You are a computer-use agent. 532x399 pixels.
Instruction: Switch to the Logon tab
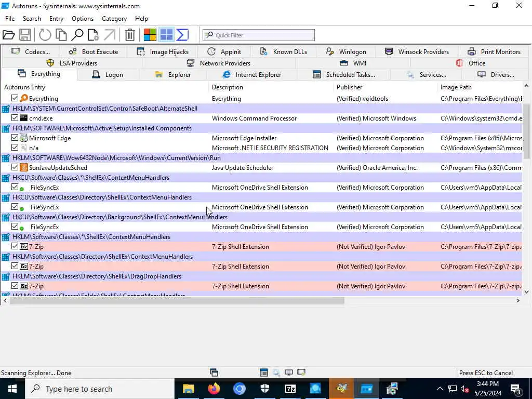(108, 75)
